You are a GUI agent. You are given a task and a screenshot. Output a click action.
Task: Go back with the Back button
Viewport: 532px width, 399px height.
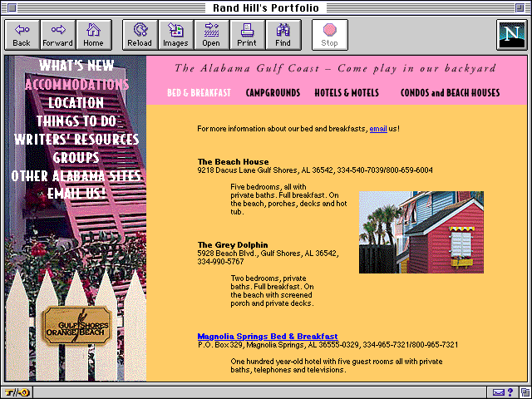click(22, 35)
